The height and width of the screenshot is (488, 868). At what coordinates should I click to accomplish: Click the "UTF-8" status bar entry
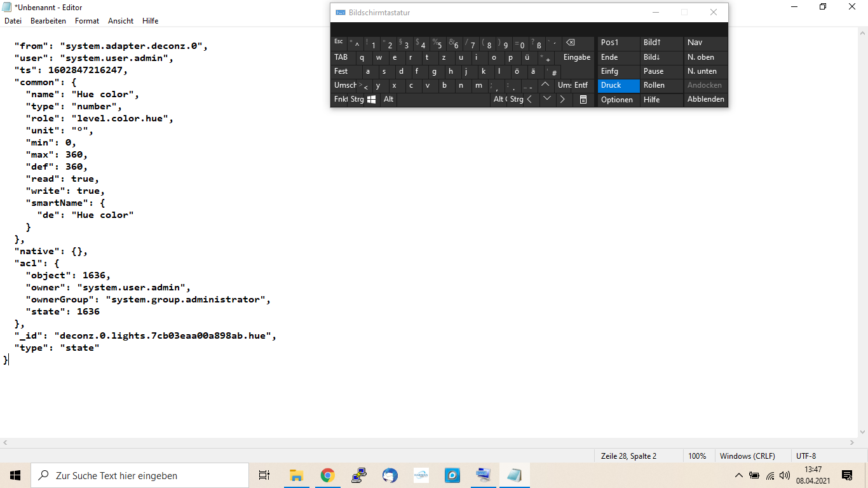click(806, 456)
